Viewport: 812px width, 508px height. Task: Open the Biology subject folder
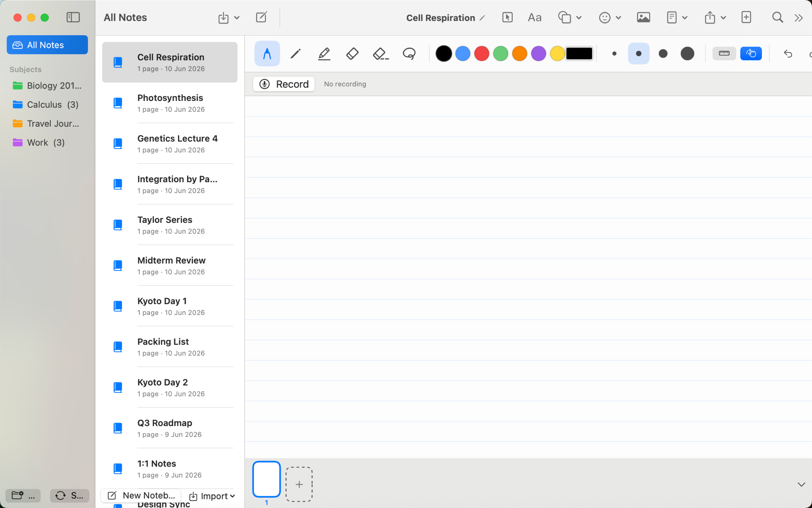point(47,86)
